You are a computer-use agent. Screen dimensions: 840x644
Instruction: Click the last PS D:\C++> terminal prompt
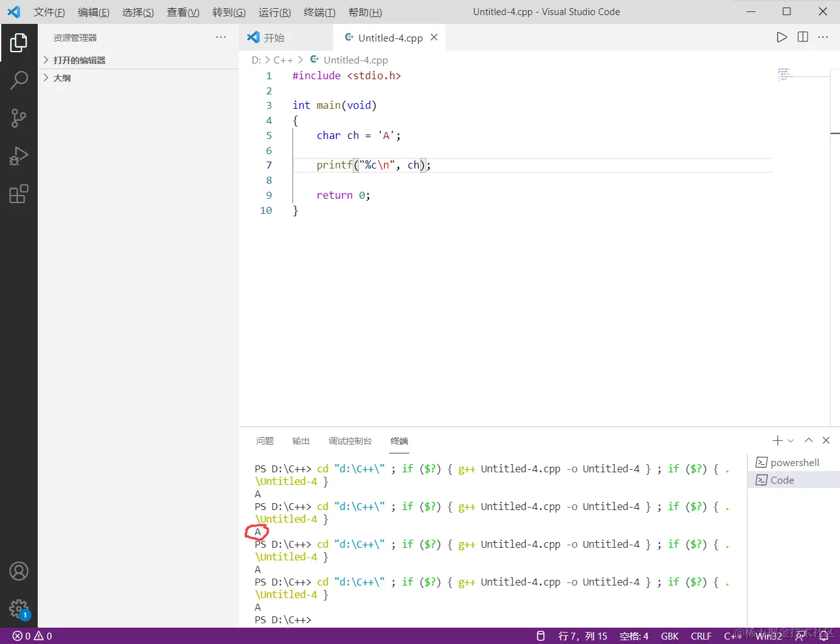pos(283,619)
